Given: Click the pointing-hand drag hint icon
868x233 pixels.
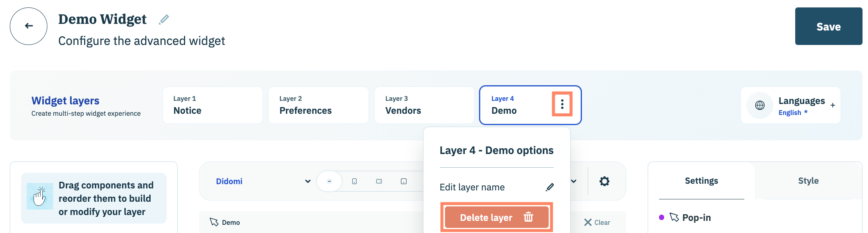Looking at the screenshot, I should pyautogui.click(x=40, y=196).
